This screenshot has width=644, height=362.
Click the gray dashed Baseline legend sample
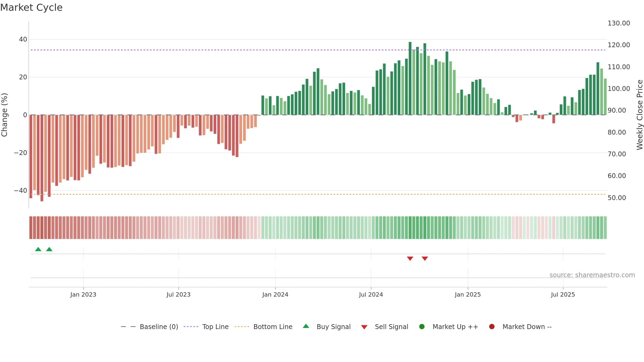[x=128, y=327]
